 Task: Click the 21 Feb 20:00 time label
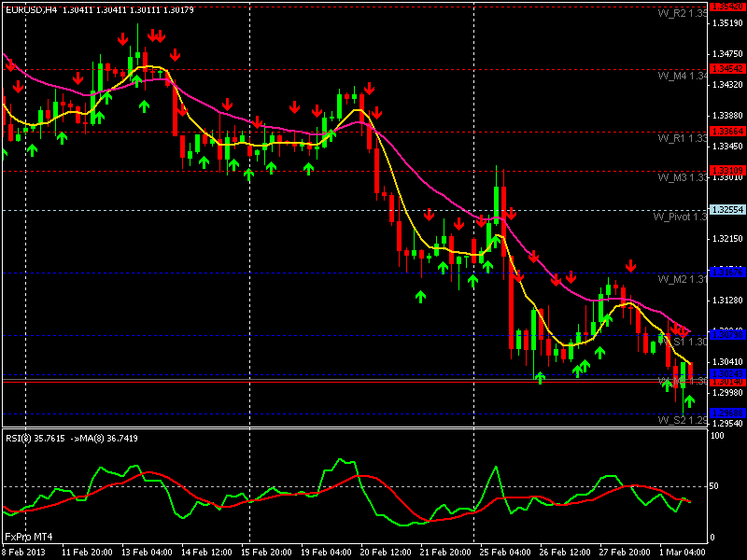pyautogui.click(x=445, y=553)
